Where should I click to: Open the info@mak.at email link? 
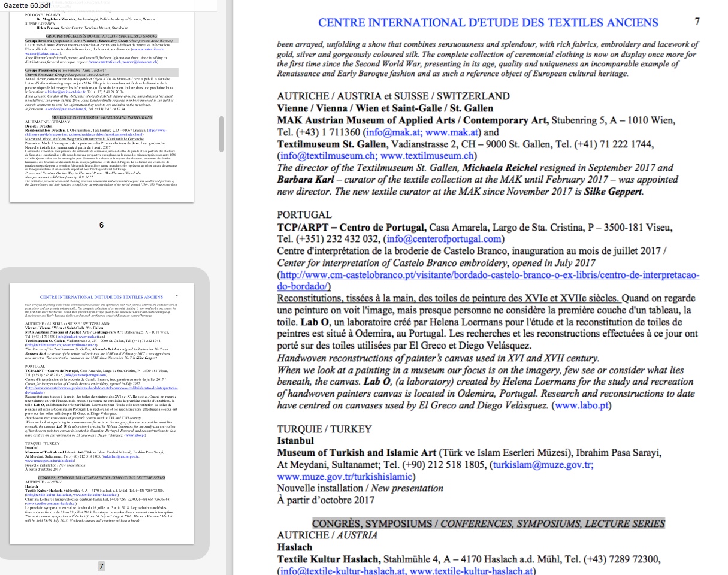[x=393, y=132]
